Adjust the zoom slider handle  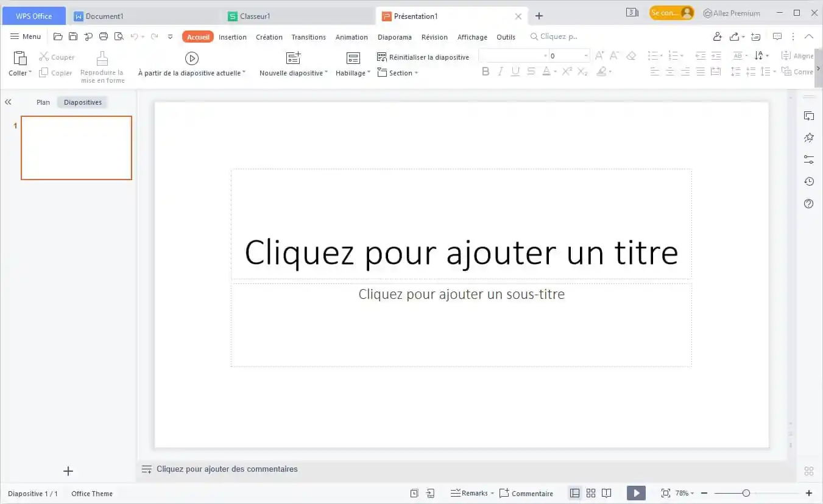coord(746,493)
